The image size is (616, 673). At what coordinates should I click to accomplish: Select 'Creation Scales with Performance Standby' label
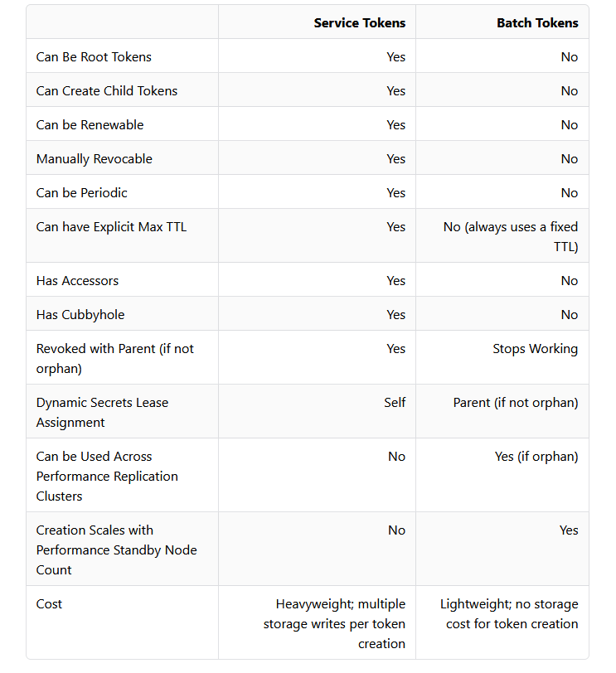116,550
